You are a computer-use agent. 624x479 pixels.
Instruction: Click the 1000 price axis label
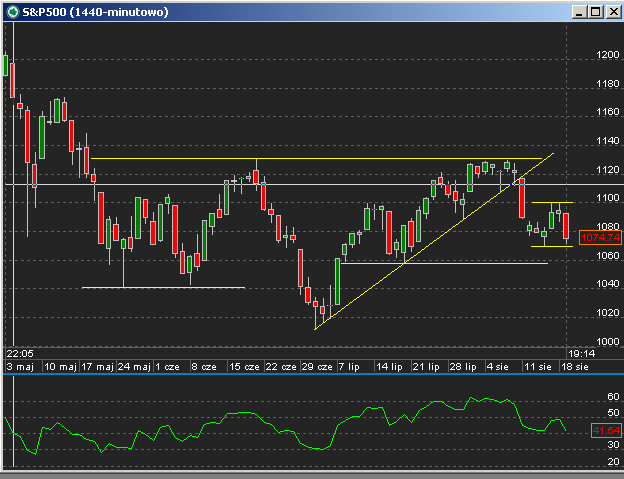click(608, 341)
